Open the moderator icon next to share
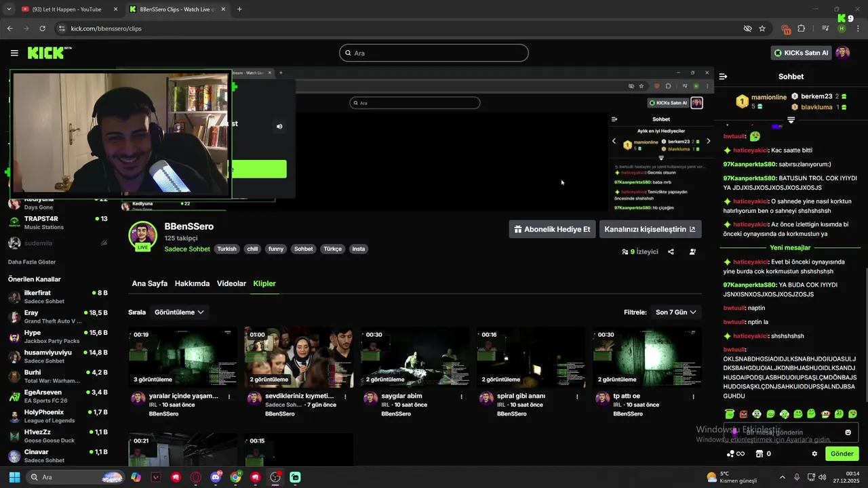This screenshot has height=488, width=868. (692, 251)
